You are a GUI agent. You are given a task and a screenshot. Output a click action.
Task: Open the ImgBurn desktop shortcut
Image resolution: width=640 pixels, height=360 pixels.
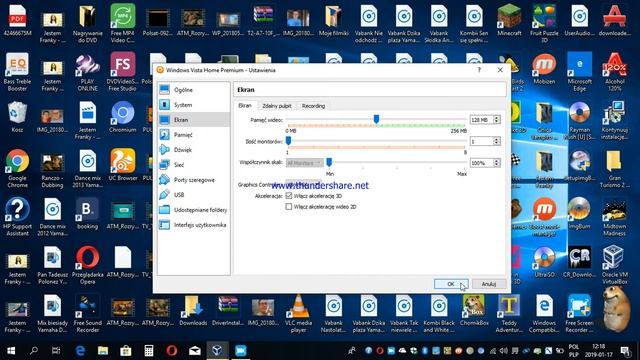click(x=580, y=213)
